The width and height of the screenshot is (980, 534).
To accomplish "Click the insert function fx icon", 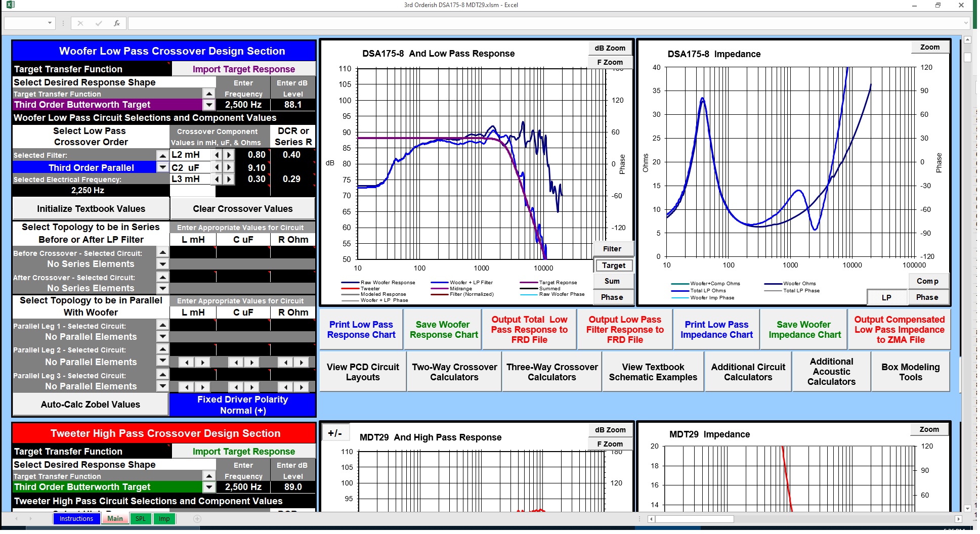I will pyautogui.click(x=117, y=23).
